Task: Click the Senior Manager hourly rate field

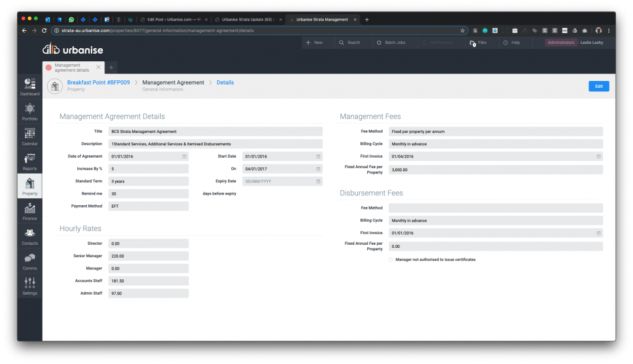Action: tap(148, 256)
